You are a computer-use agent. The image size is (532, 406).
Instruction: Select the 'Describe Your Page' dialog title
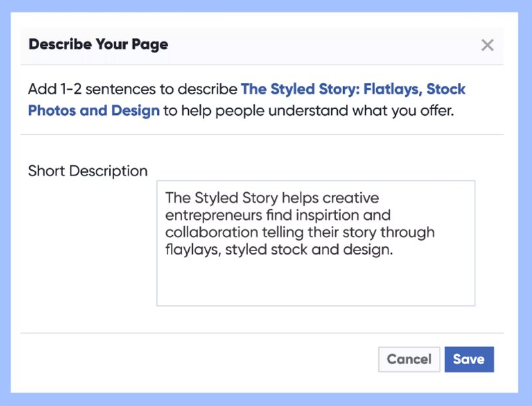pyautogui.click(x=98, y=45)
